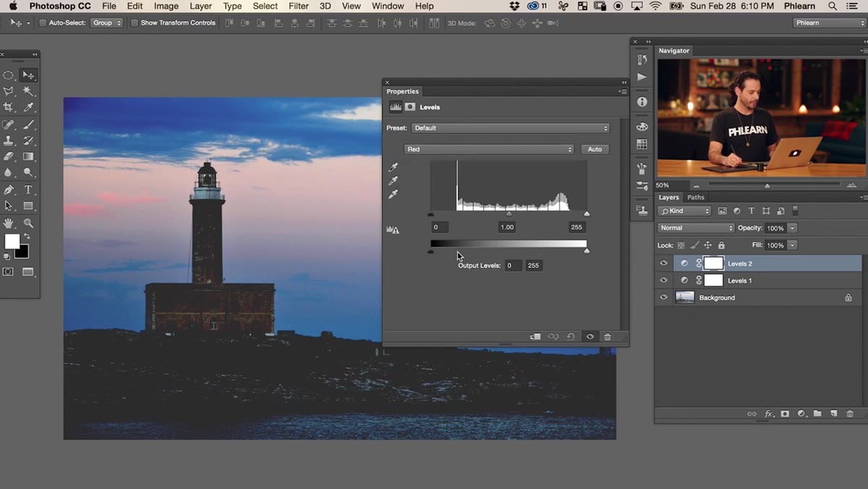
Task: Select the Crop tool
Action: click(9, 107)
